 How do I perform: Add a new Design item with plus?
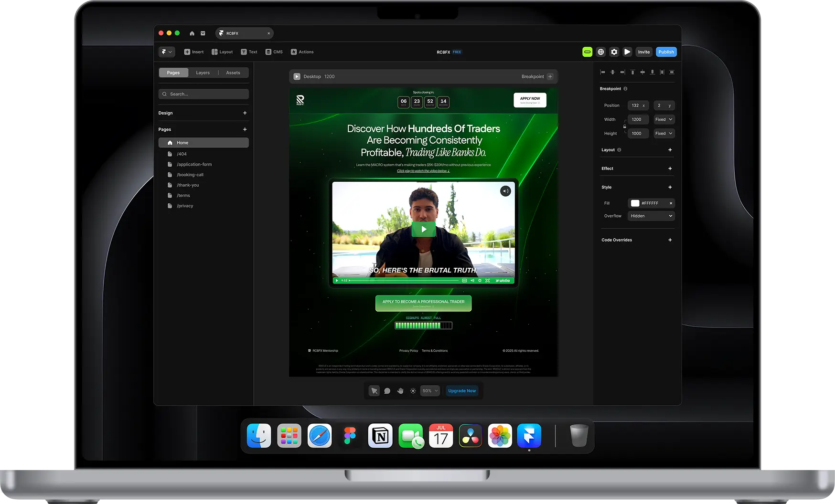click(x=245, y=113)
